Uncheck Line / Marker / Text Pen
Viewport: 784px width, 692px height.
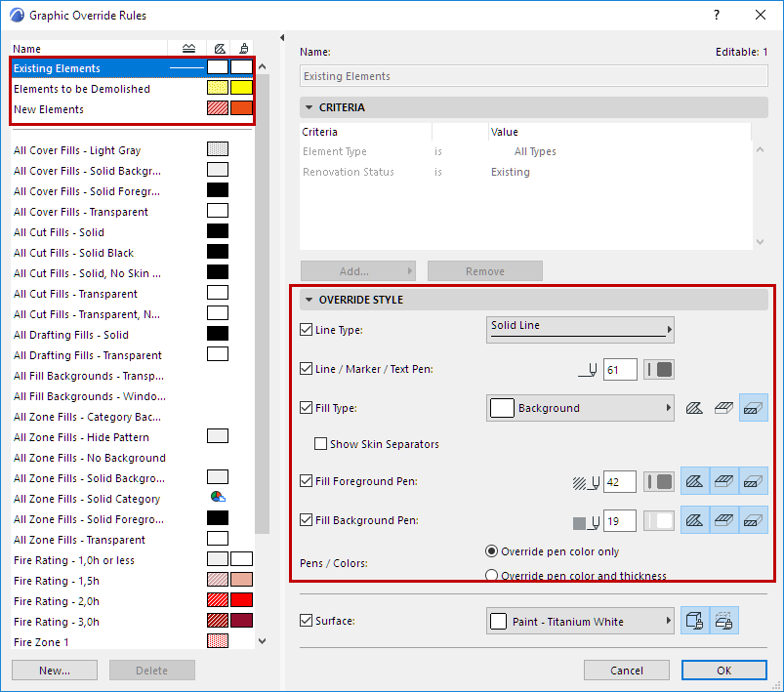(x=306, y=369)
